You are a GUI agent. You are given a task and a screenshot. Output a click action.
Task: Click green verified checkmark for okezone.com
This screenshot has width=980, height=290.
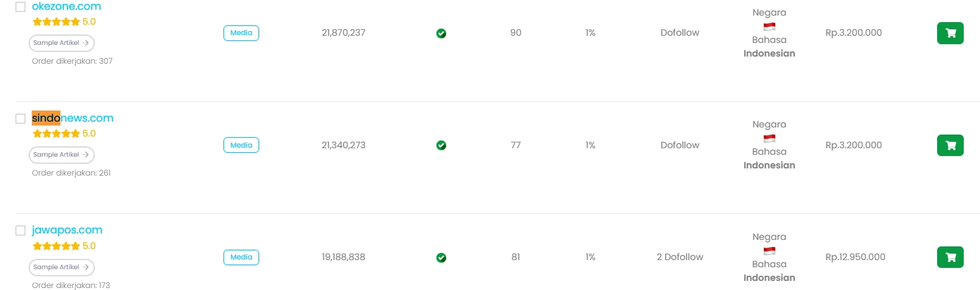point(441,33)
